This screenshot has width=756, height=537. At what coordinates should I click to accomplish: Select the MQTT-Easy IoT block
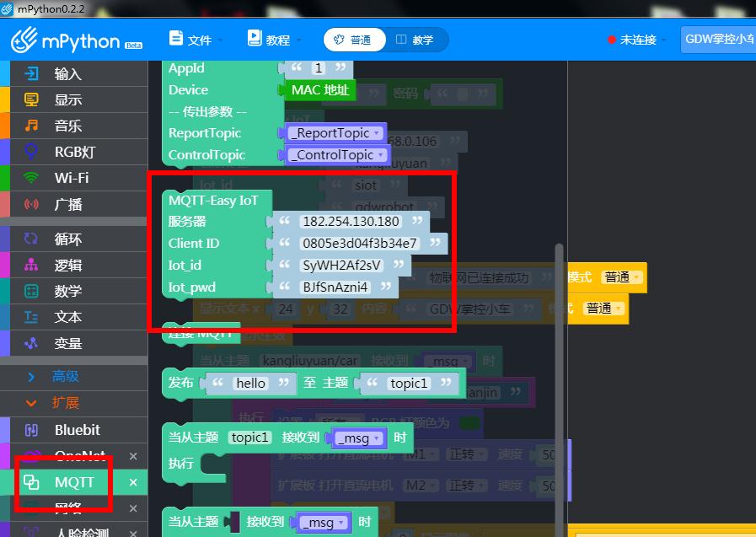[x=213, y=201]
